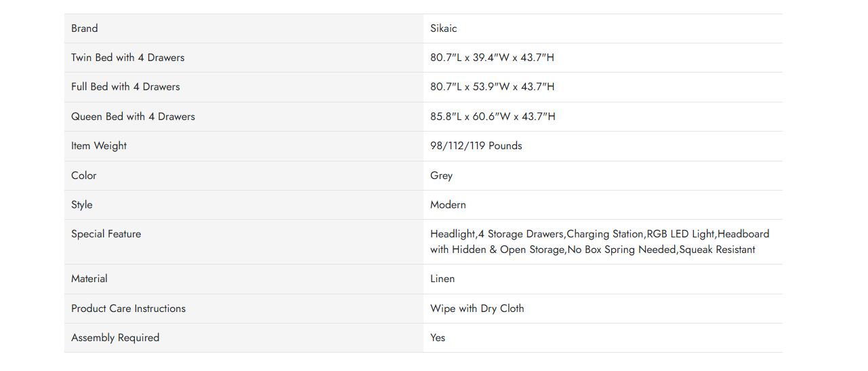Click the Assembly Required label
868x371 pixels.
click(x=115, y=338)
